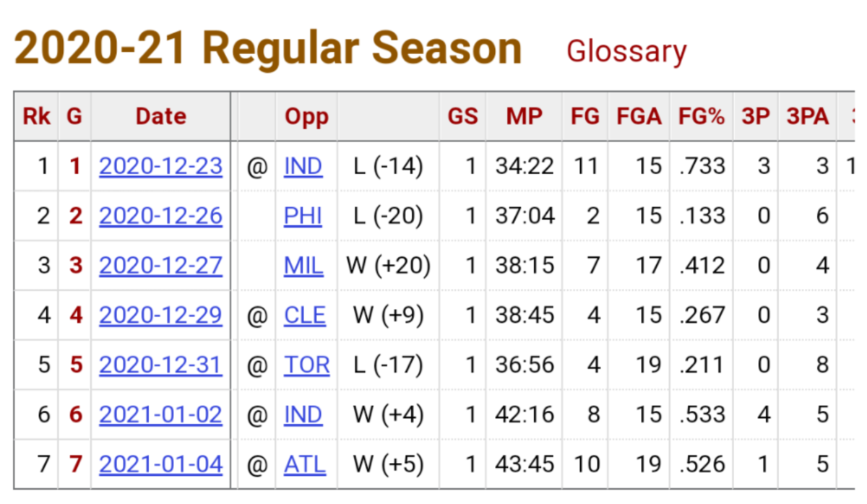Image resolution: width=867 pixels, height=504 pixels.
Task: Open the 2020-12-31 game date link
Action: click(160, 365)
